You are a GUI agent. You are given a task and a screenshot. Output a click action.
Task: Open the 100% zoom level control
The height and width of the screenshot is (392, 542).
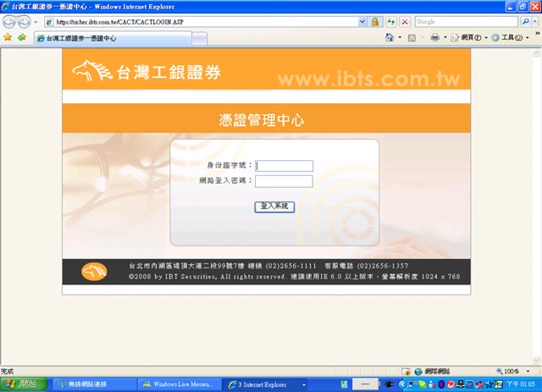508,372
